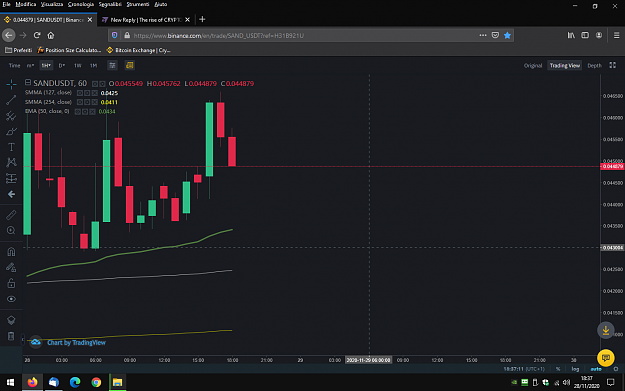
Task: Toggle log scale on price axis
Action: tap(575, 369)
